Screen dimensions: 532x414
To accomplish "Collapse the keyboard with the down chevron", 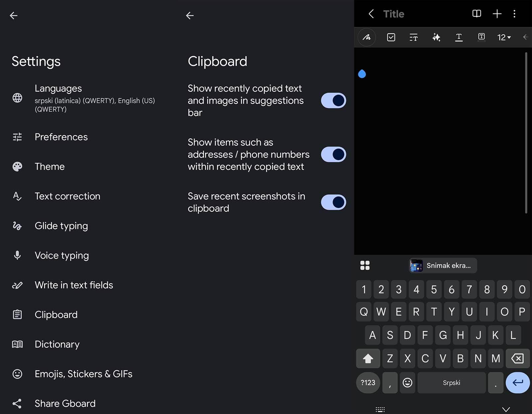I will click(506, 409).
